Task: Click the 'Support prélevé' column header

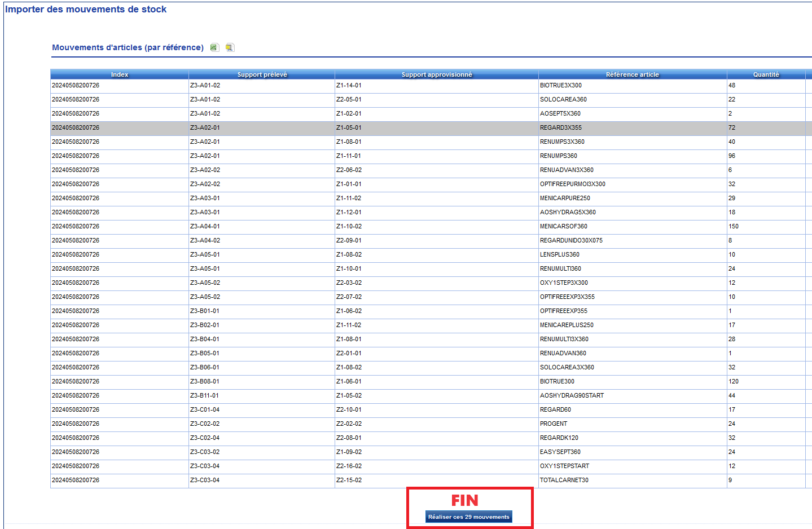Action: [262, 74]
